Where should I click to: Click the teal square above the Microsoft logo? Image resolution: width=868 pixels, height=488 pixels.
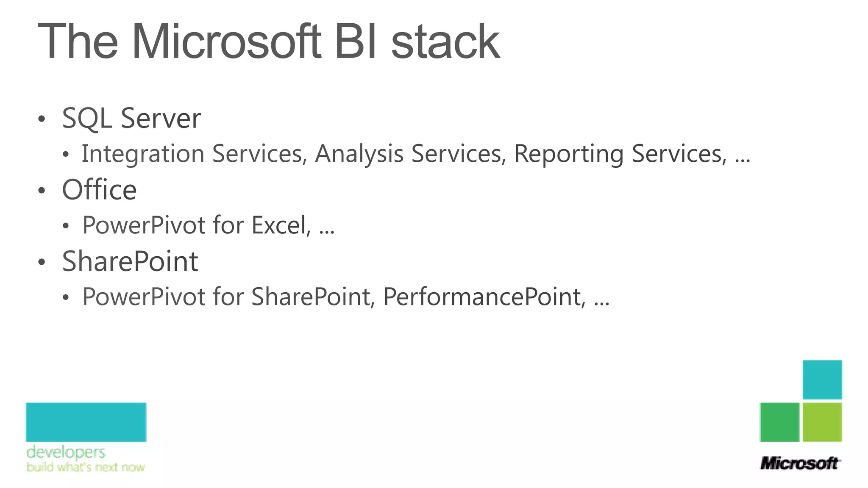click(822, 380)
